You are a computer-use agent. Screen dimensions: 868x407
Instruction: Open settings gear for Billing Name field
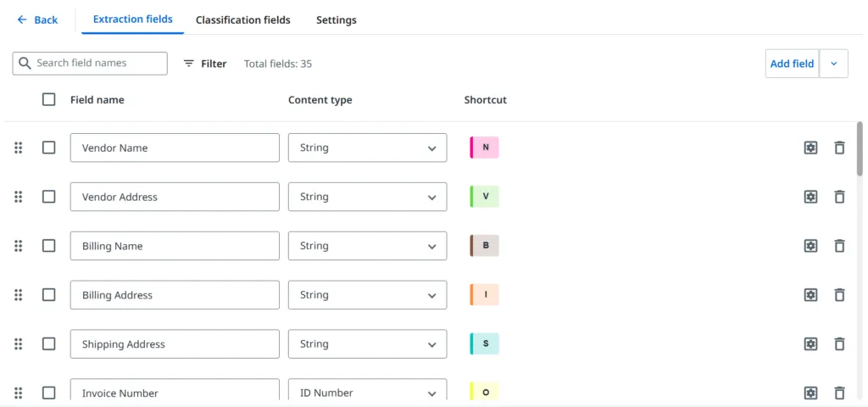pos(810,246)
